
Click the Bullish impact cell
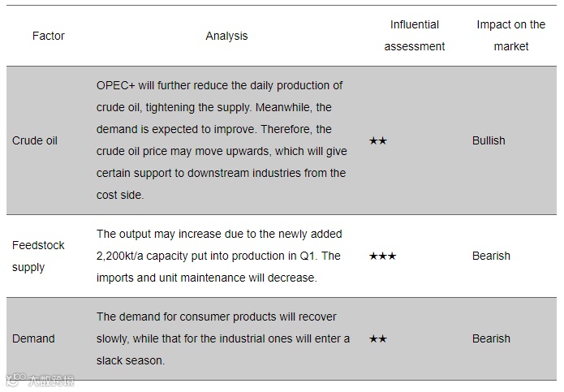(x=489, y=140)
